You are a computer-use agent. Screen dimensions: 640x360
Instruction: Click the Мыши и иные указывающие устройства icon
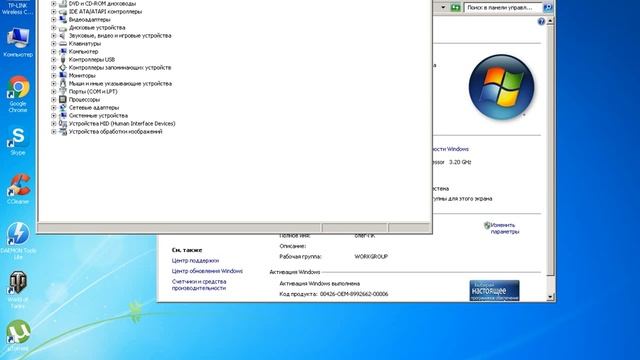click(x=63, y=84)
